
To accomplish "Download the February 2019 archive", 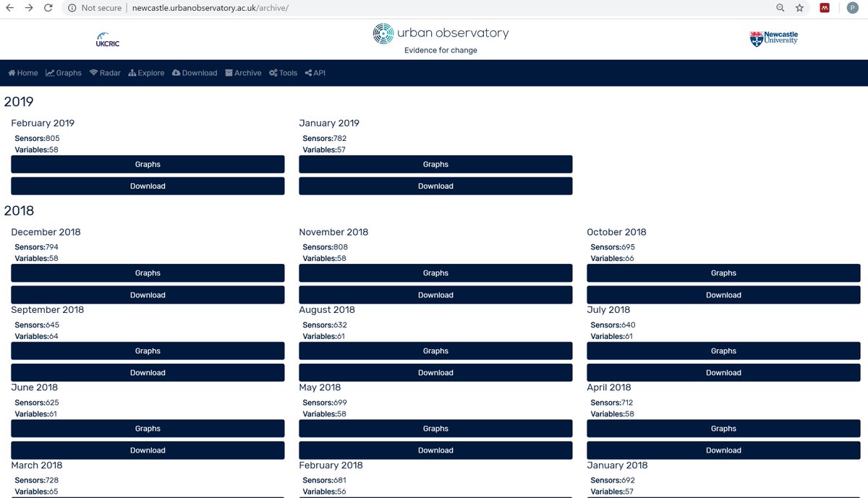I will click(x=148, y=186).
